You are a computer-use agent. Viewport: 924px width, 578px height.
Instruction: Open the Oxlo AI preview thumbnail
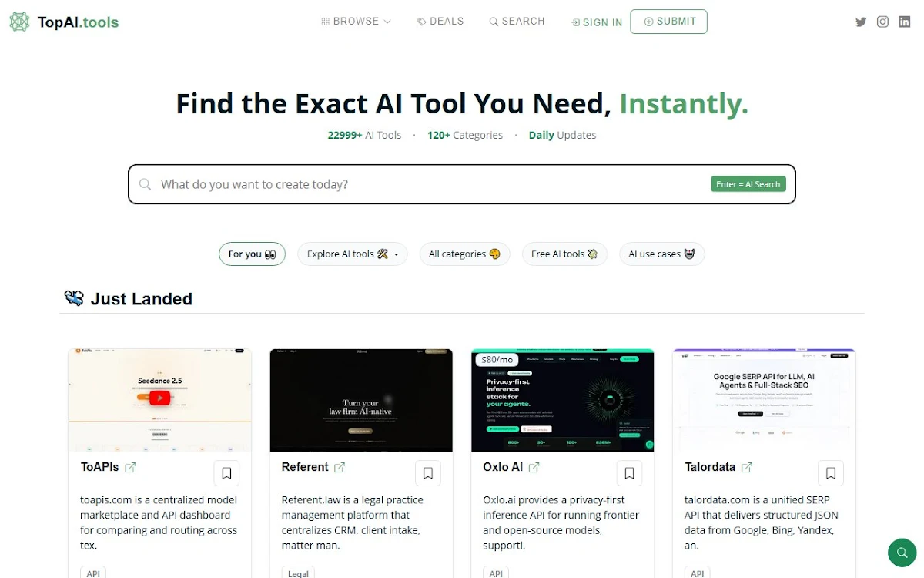coord(563,400)
